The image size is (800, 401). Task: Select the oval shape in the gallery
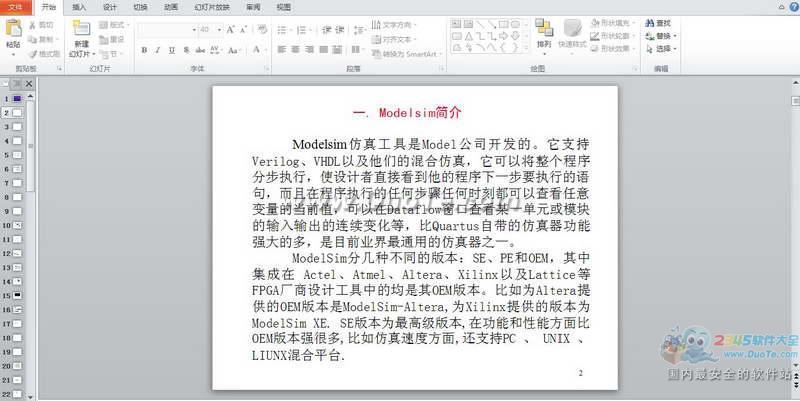[x=515, y=24]
